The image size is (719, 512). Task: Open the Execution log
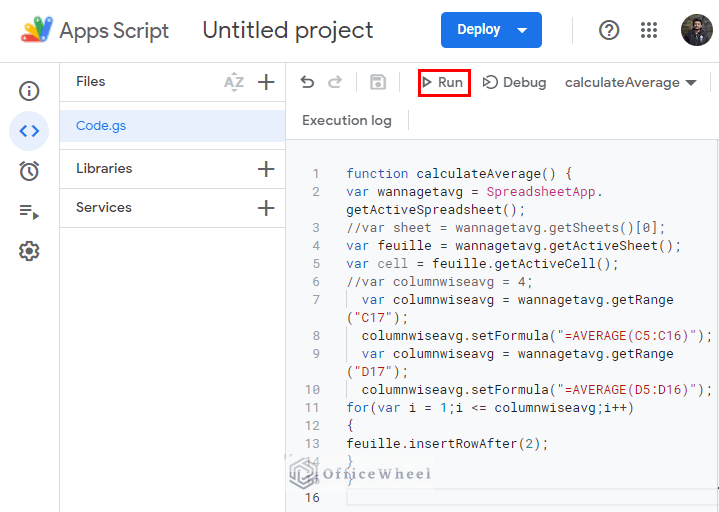[x=347, y=120]
